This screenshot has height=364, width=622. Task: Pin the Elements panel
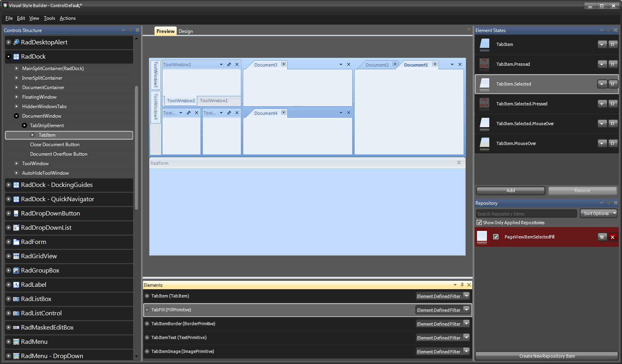point(462,285)
